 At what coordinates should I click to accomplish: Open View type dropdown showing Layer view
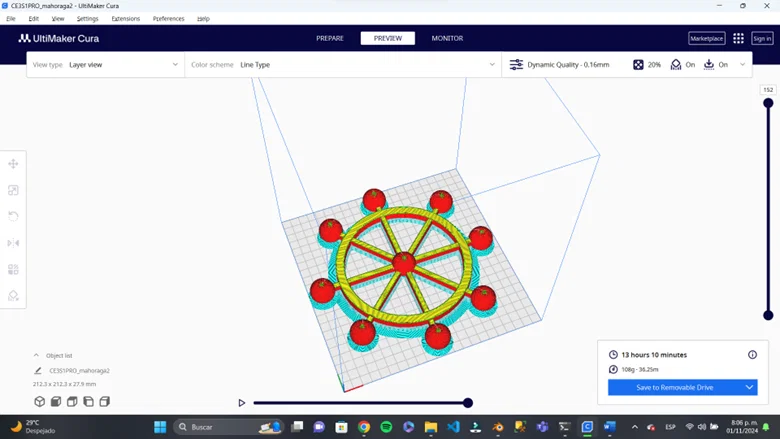105,65
